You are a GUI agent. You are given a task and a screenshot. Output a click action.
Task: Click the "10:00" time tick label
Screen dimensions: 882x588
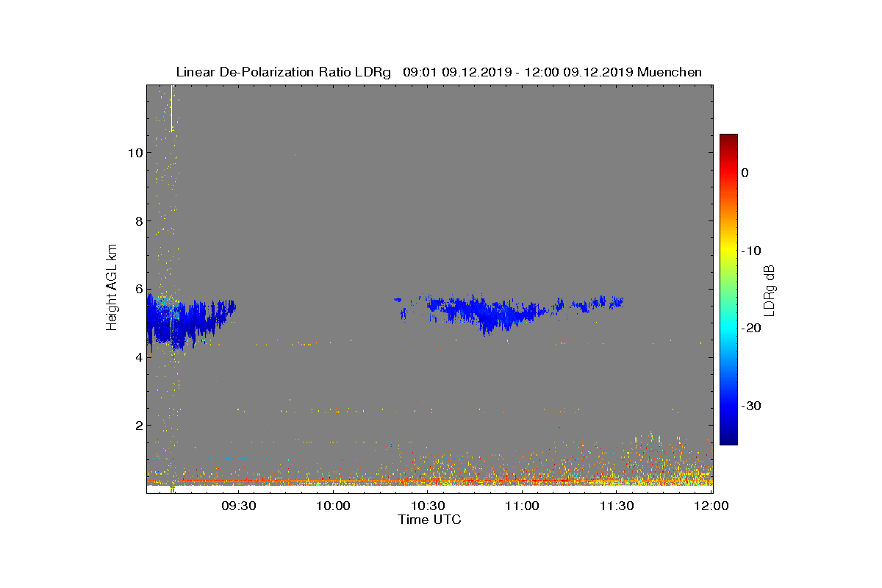click(333, 506)
